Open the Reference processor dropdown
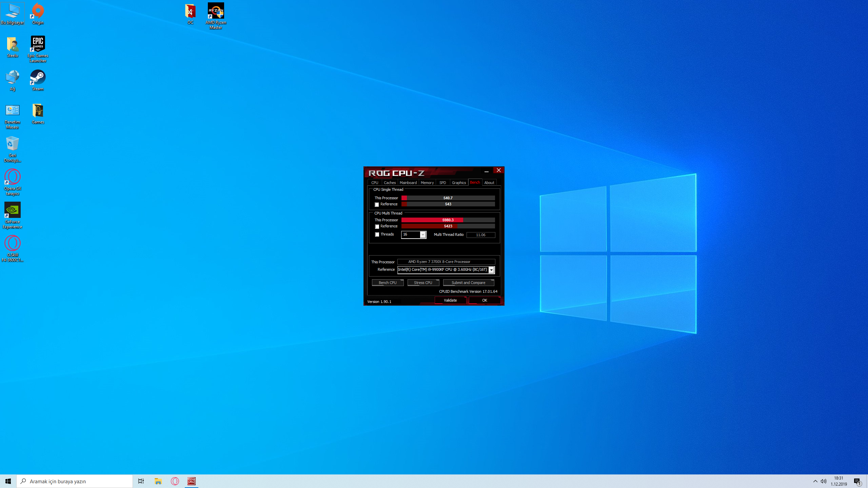 (x=491, y=270)
